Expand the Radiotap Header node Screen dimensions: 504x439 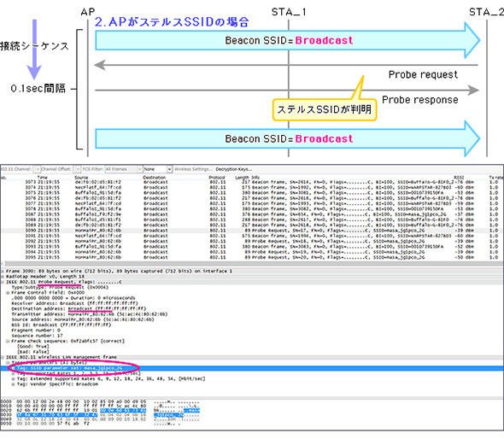(3, 277)
